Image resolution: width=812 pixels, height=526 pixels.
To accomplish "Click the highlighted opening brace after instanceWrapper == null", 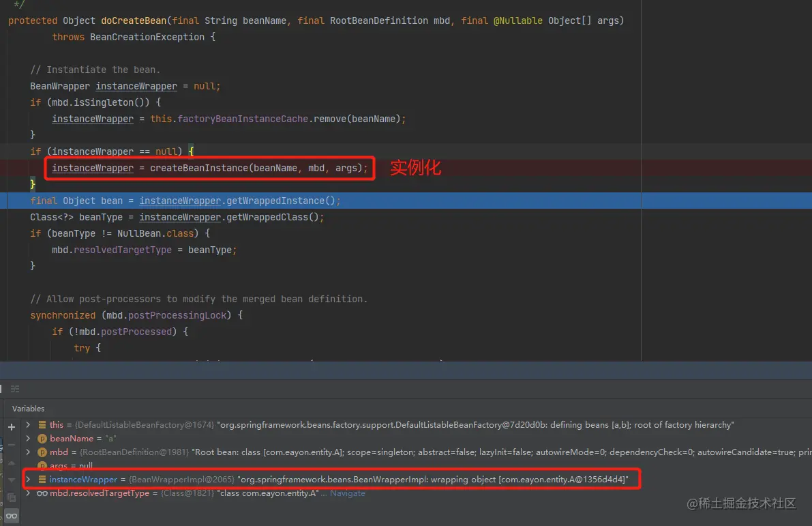I will pyautogui.click(x=191, y=151).
